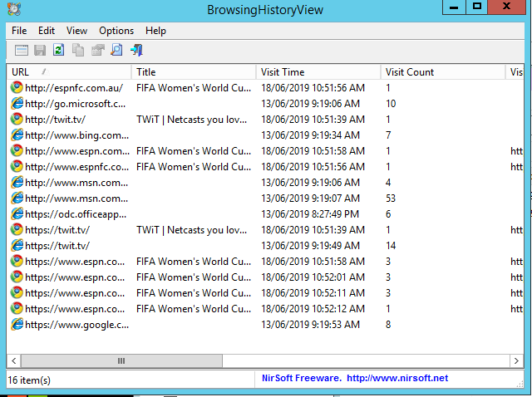Sort by the Title column header
Screen dimensions: 532x397
[x=194, y=72]
